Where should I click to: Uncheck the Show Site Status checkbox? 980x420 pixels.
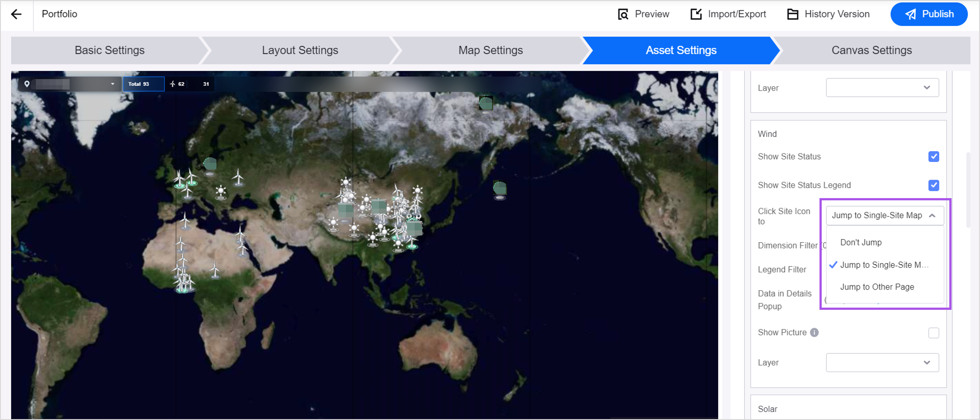pyautogui.click(x=933, y=157)
